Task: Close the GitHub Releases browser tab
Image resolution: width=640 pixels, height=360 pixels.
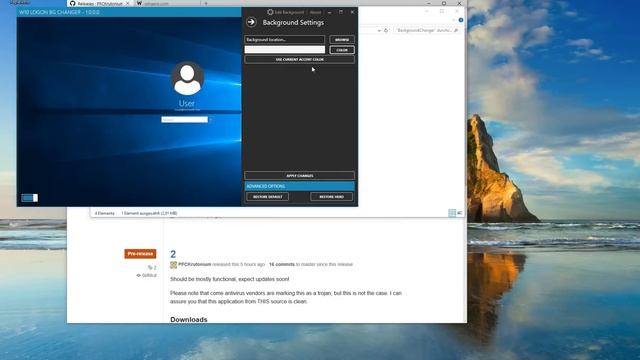Action: click(x=127, y=3)
